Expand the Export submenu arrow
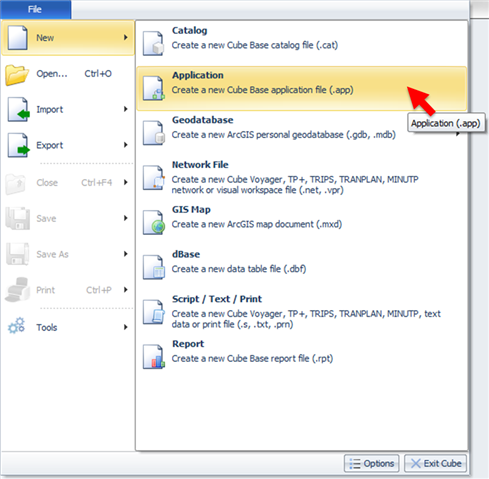This screenshot has height=479, width=489. 126,145
